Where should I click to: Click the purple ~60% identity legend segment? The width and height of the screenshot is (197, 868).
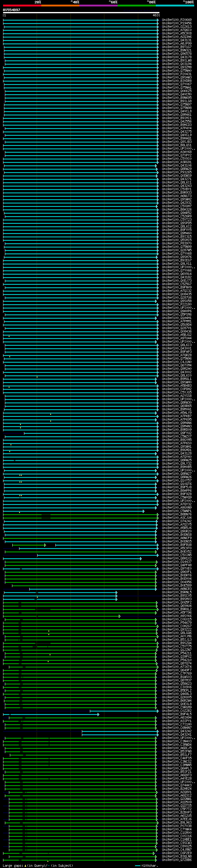coord(99,6)
